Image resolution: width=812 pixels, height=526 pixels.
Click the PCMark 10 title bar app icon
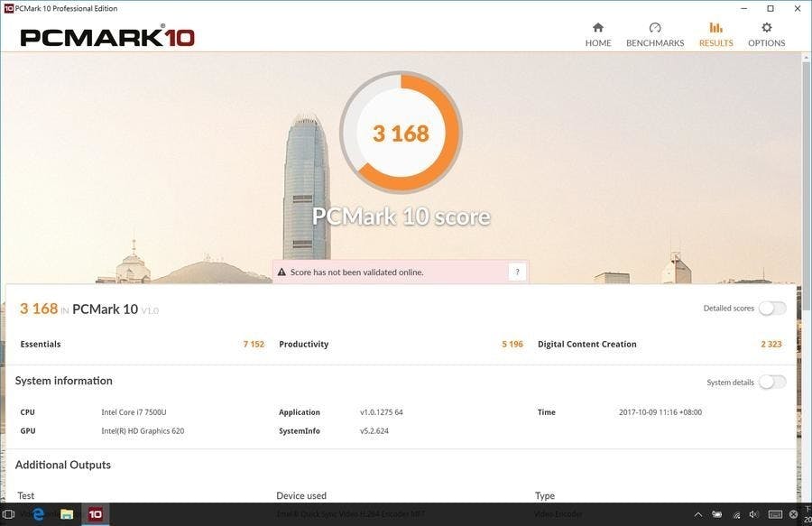[8, 8]
